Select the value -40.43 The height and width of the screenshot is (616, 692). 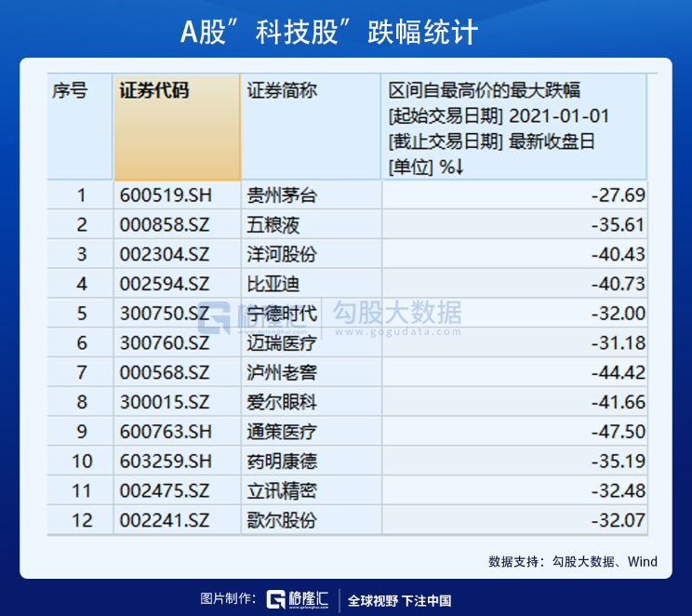[618, 254]
